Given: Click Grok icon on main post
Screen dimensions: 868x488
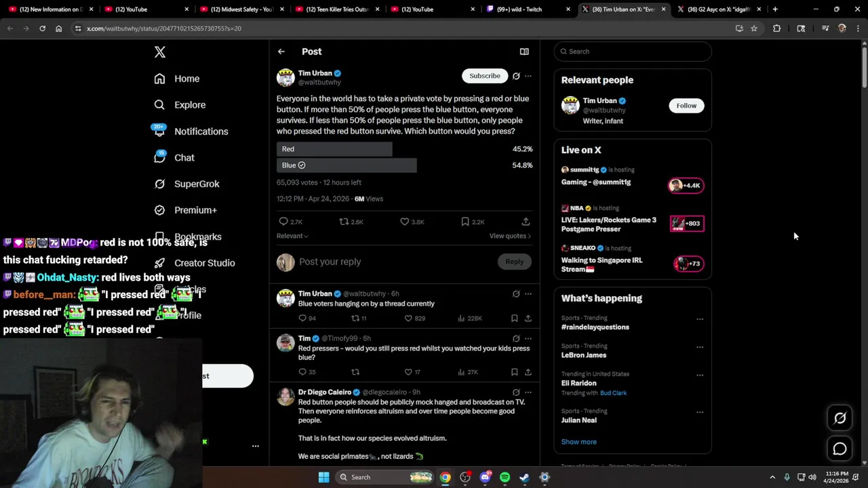Looking at the screenshot, I should [x=516, y=76].
